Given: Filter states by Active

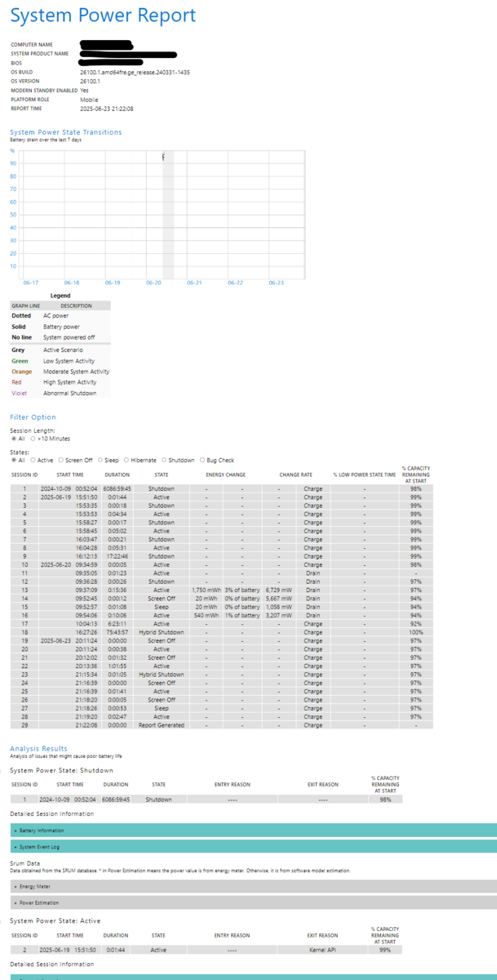Looking at the screenshot, I should coord(33,460).
